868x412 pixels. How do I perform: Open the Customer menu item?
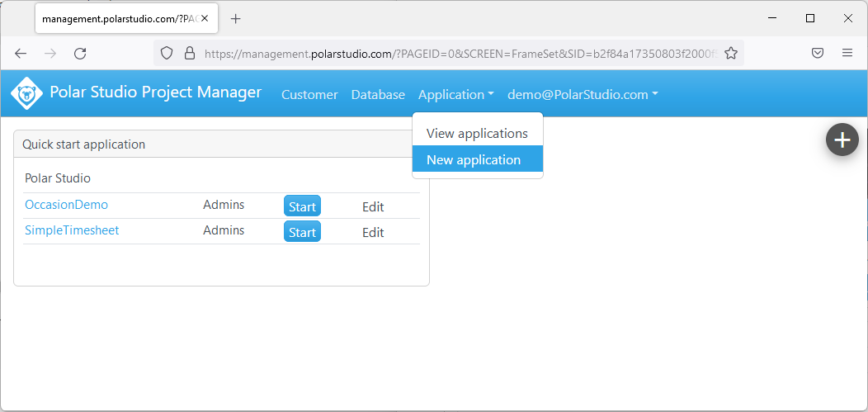tap(309, 95)
